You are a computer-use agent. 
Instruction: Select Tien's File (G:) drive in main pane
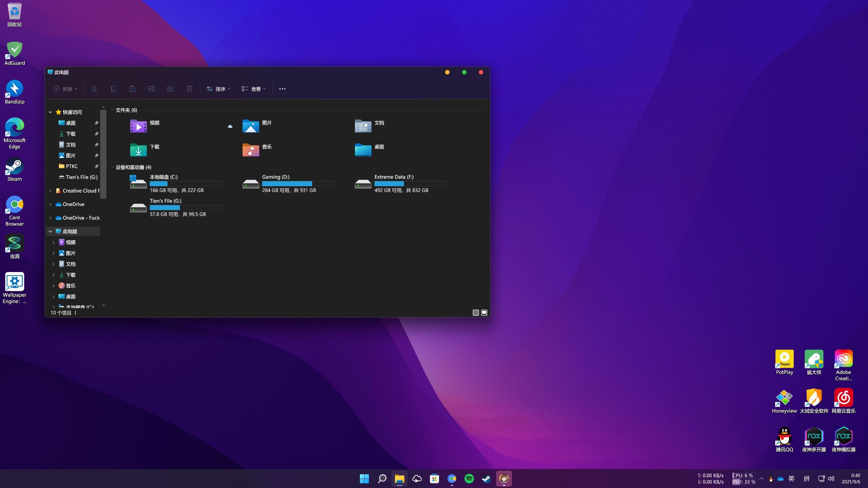[176, 207]
